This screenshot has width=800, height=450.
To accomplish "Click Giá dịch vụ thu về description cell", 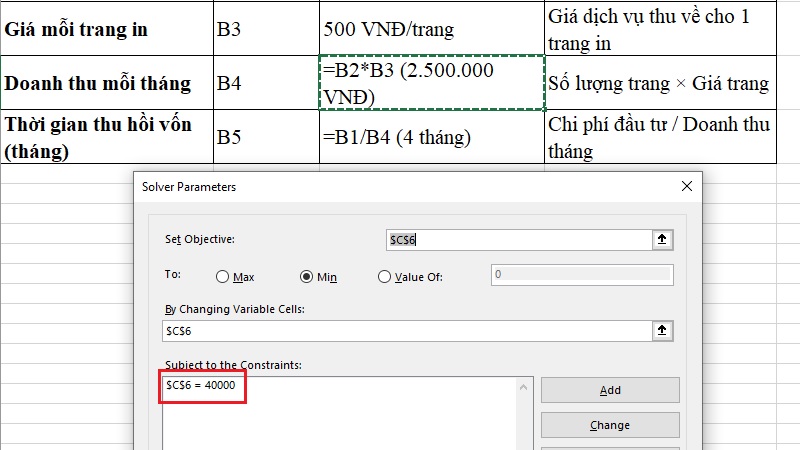I will (x=660, y=29).
